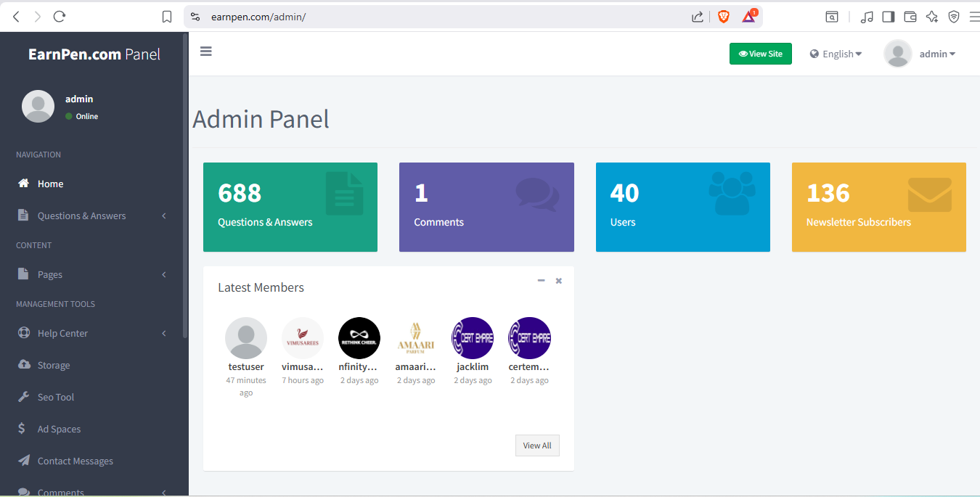
Task: Select the Storage cloud icon
Action: click(23, 365)
